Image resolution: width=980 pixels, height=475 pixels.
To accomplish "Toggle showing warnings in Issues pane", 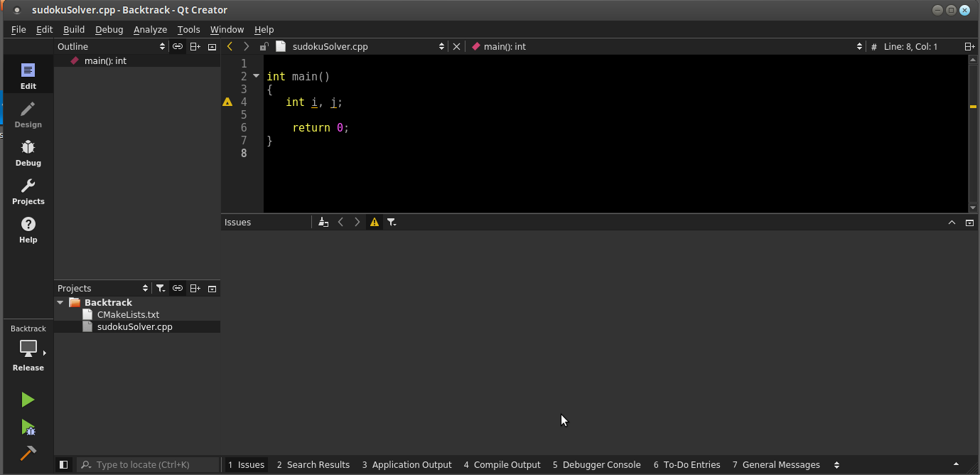I will tap(375, 222).
